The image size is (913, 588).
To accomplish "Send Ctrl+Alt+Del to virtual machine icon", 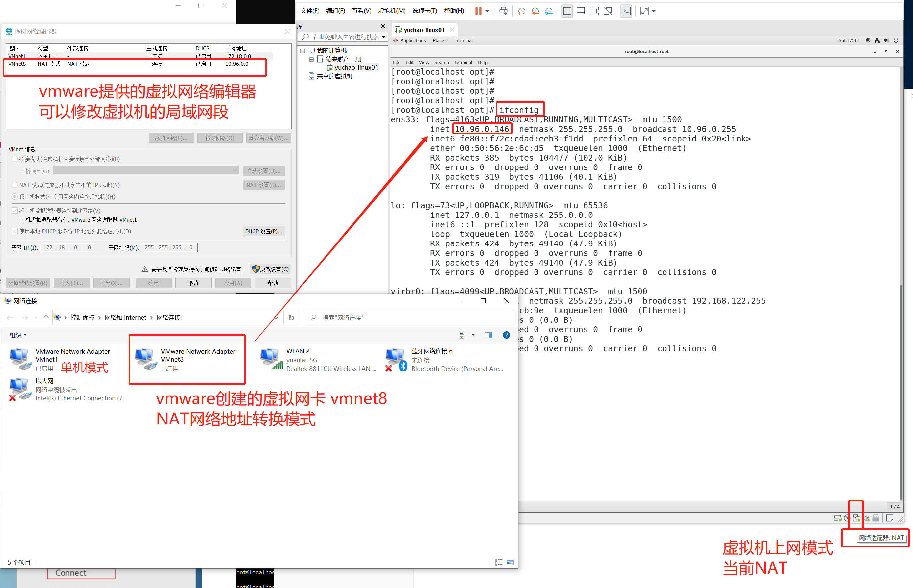I will pyautogui.click(x=503, y=11).
